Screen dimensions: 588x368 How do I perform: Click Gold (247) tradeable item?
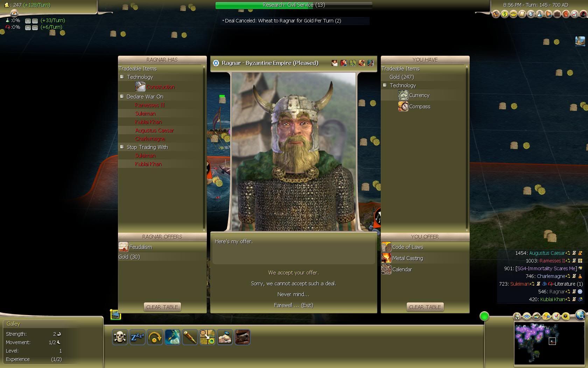[x=401, y=77]
